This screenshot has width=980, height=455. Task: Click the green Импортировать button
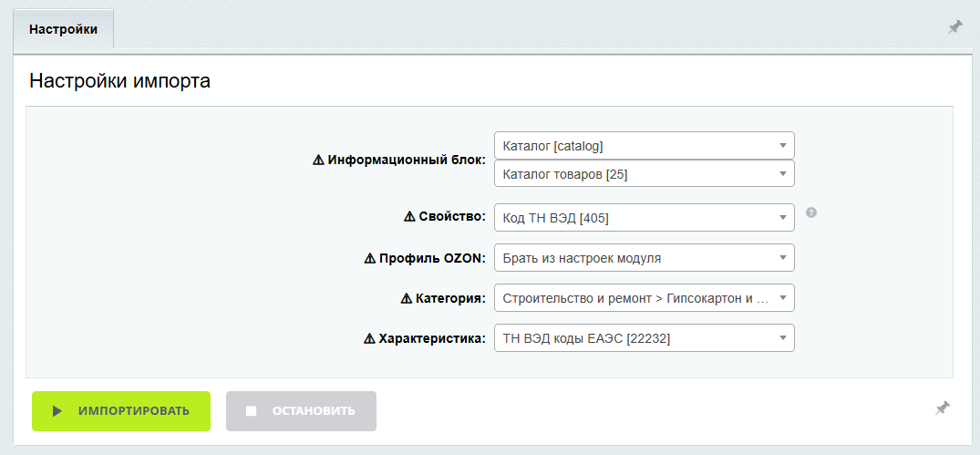click(x=121, y=411)
